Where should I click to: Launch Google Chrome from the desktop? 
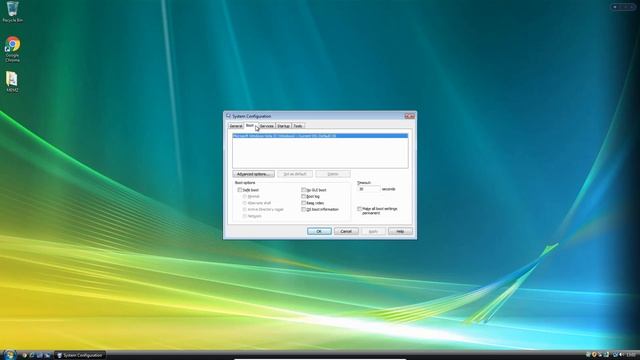(12, 49)
